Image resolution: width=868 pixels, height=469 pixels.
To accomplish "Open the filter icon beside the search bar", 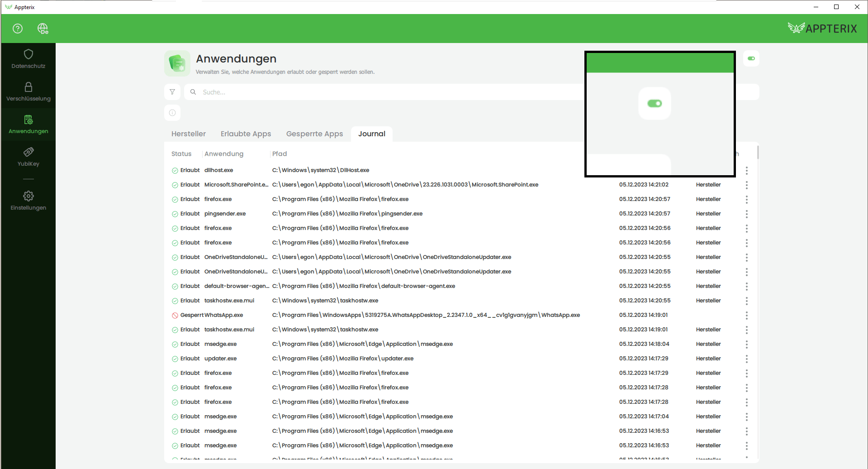I will (172, 92).
